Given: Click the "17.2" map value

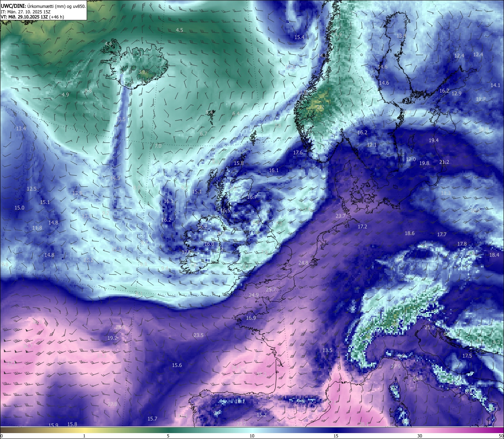Looking at the screenshot, I should [362, 227].
